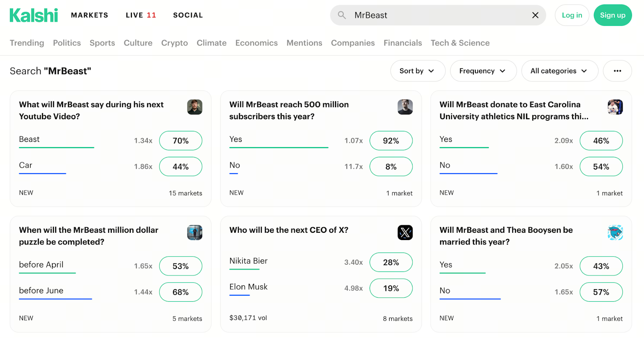Viewport: 644px width, 338px height.
Task: Clear the MrBeast search text
Action: coord(535,15)
